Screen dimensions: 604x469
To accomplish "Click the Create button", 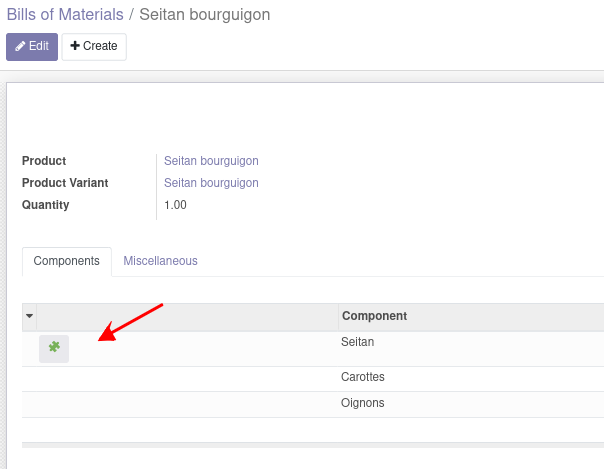I will point(94,47).
